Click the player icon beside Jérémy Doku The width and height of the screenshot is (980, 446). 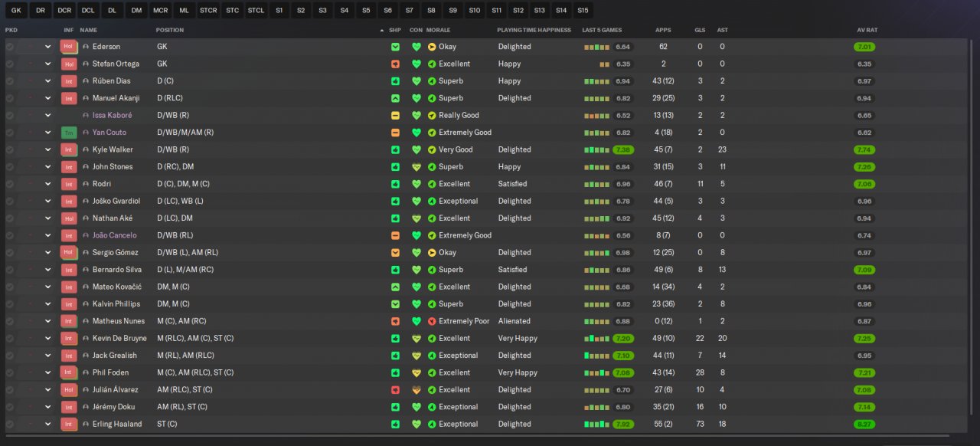[x=86, y=407]
